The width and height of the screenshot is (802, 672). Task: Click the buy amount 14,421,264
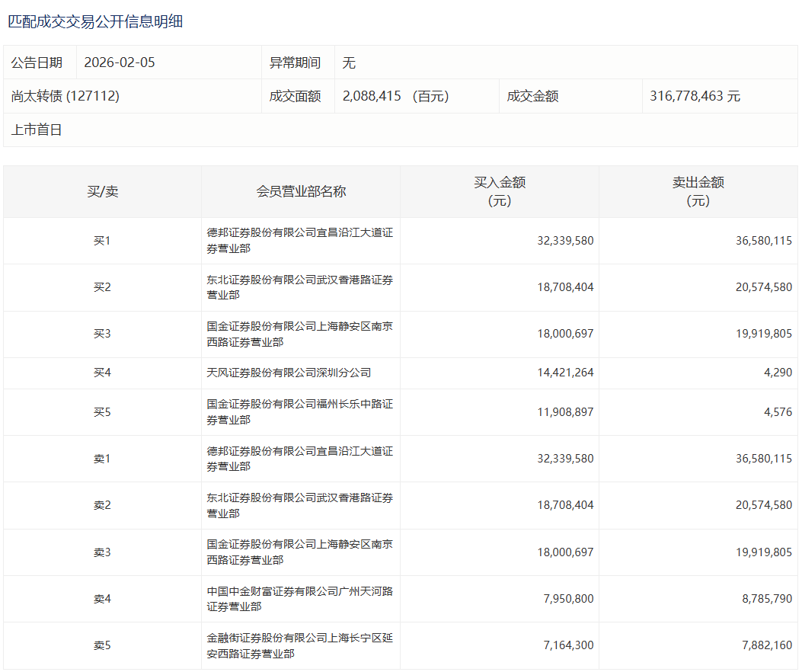(x=564, y=373)
